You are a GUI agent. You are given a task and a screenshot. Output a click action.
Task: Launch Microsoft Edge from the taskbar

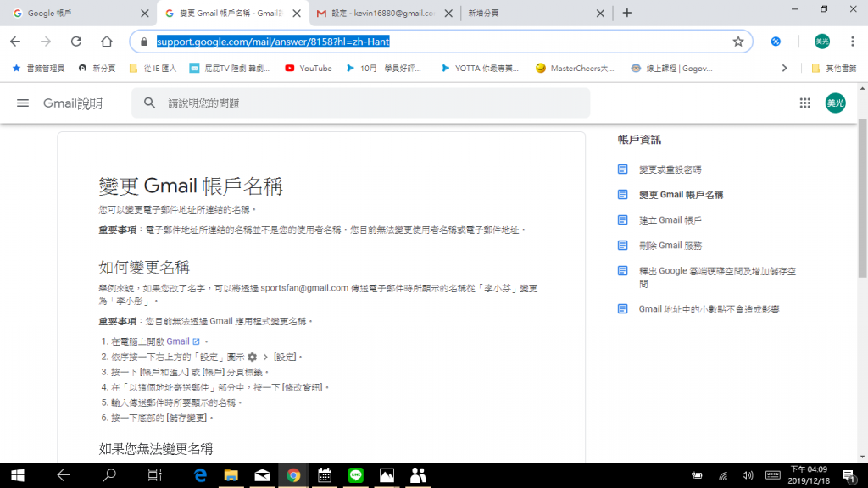pyautogui.click(x=200, y=475)
